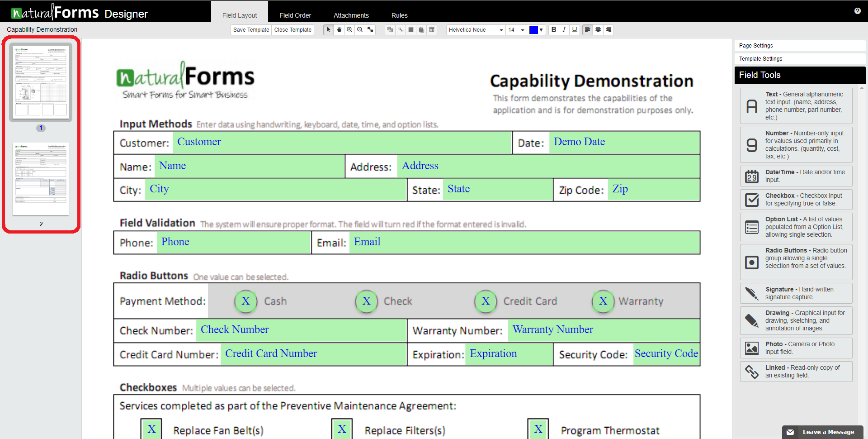The image size is (868, 439).
Task: Select the Check radio button
Action: 367,301
